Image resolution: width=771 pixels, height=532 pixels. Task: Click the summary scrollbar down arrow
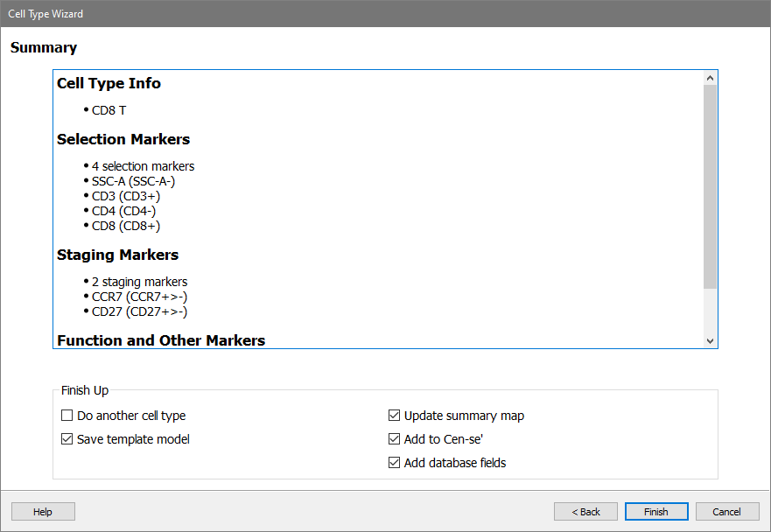click(710, 340)
